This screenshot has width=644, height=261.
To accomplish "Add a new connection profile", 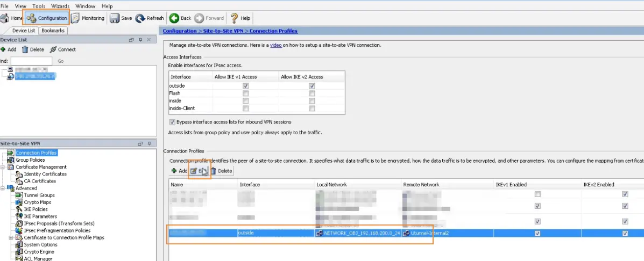I will click(179, 171).
